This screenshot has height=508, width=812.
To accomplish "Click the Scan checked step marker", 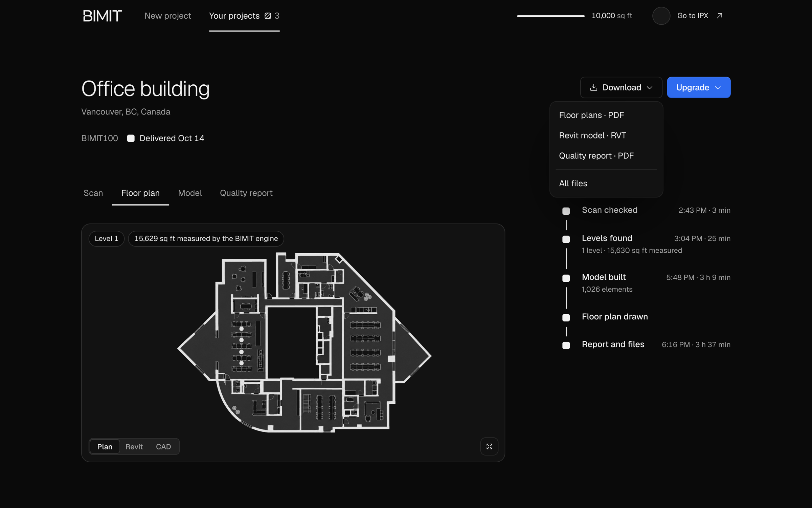I will click(566, 211).
